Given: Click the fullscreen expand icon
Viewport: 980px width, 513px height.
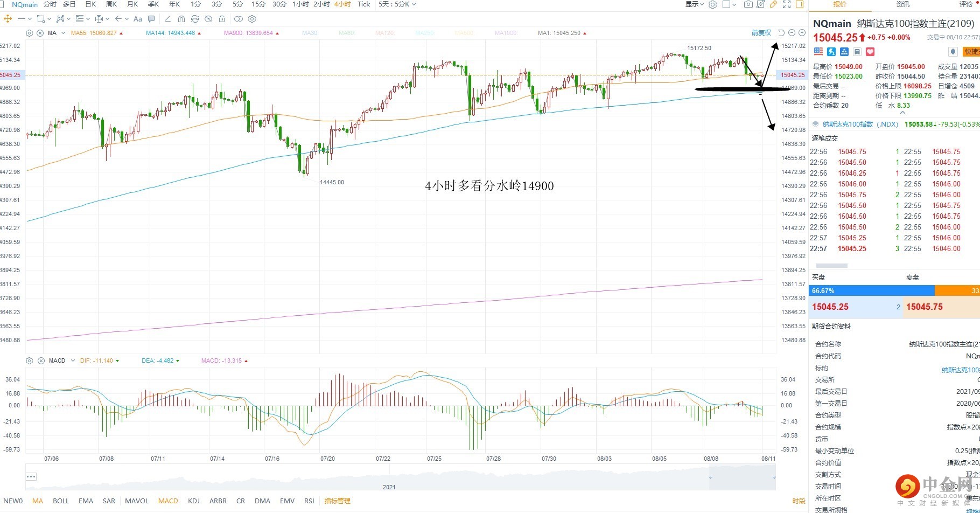Looking at the screenshot, I should tap(786, 4).
